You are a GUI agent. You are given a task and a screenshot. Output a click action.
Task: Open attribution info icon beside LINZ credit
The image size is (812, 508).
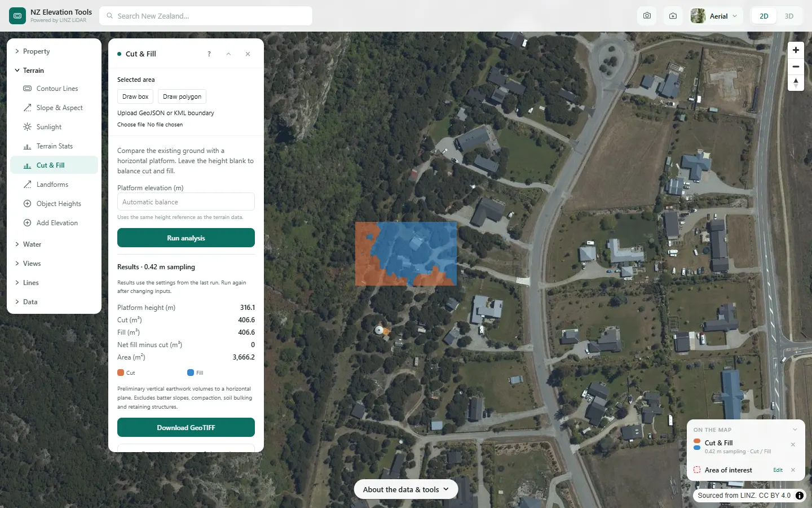(800, 496)
